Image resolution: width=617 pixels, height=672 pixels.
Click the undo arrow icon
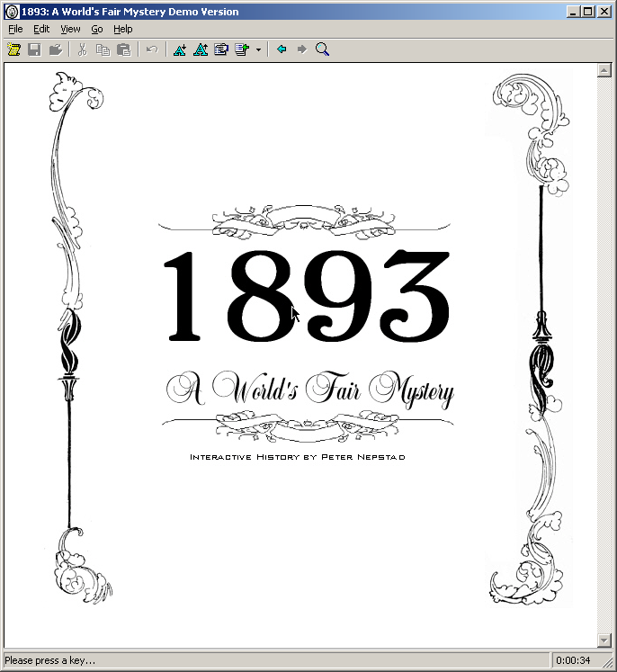151,49
